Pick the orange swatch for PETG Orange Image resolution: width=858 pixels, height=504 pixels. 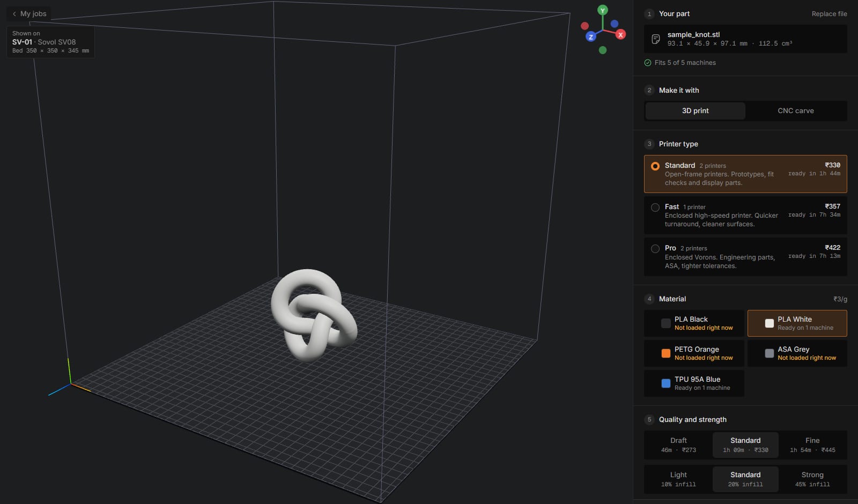pos(666,353)
